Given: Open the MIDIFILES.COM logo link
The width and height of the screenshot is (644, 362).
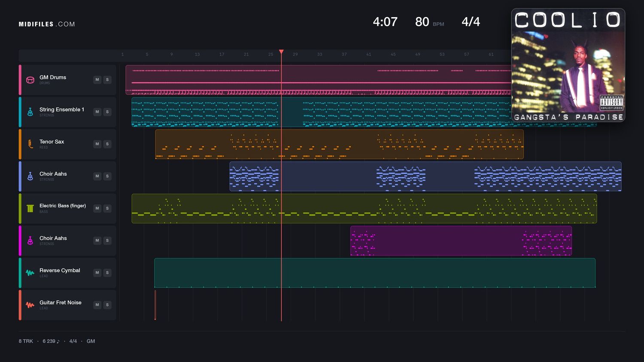Looking at the screenshot, I should (47, 24).
